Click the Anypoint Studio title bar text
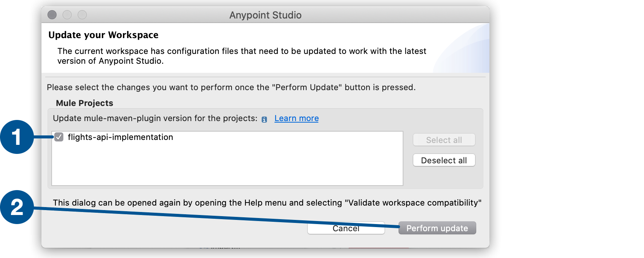The width and height of the screenshot is (644, 258). pyautogui.click(x=265, y=15)
